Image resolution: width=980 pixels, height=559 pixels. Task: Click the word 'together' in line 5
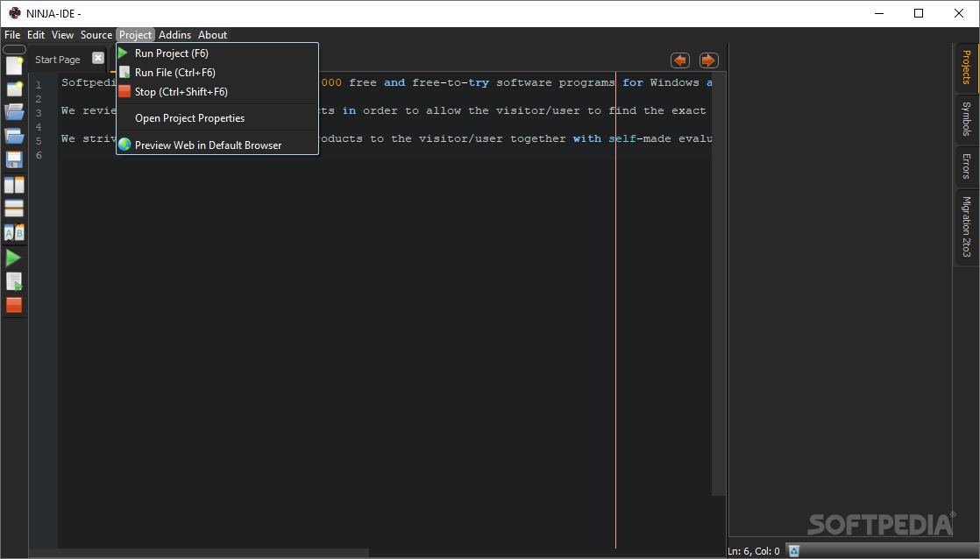pos(538,138)
